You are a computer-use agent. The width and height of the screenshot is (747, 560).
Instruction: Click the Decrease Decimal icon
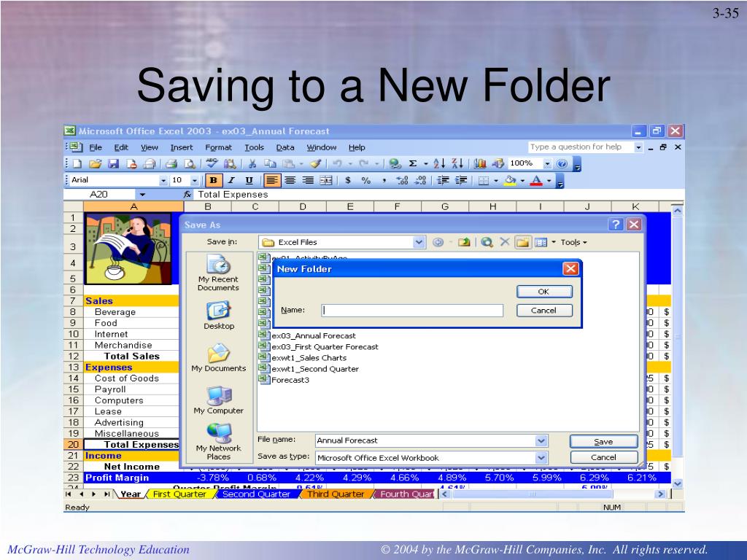click(421, 181)
